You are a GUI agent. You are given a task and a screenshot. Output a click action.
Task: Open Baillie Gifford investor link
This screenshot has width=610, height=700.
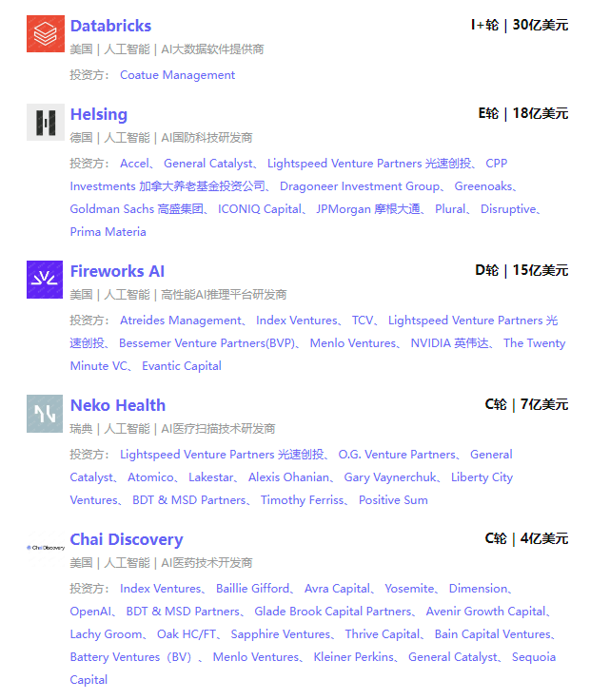click(252, 589)
